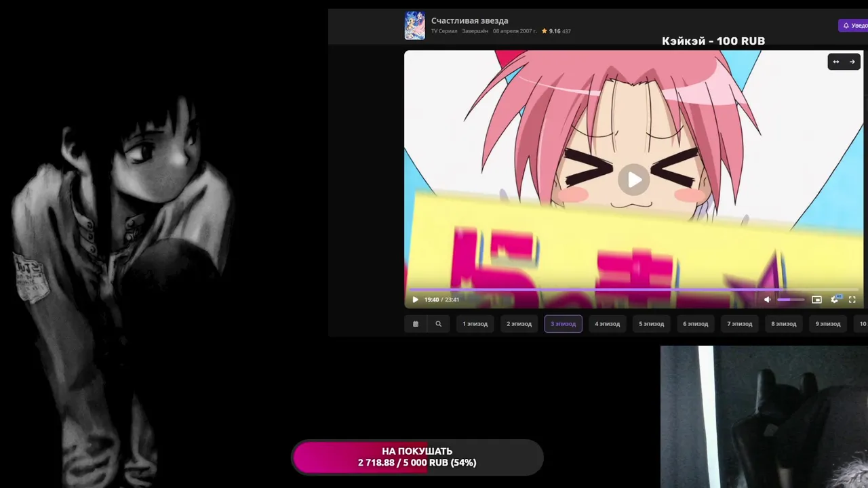Select 4 эпизод
868x488 pixels.
click(607, 324)
